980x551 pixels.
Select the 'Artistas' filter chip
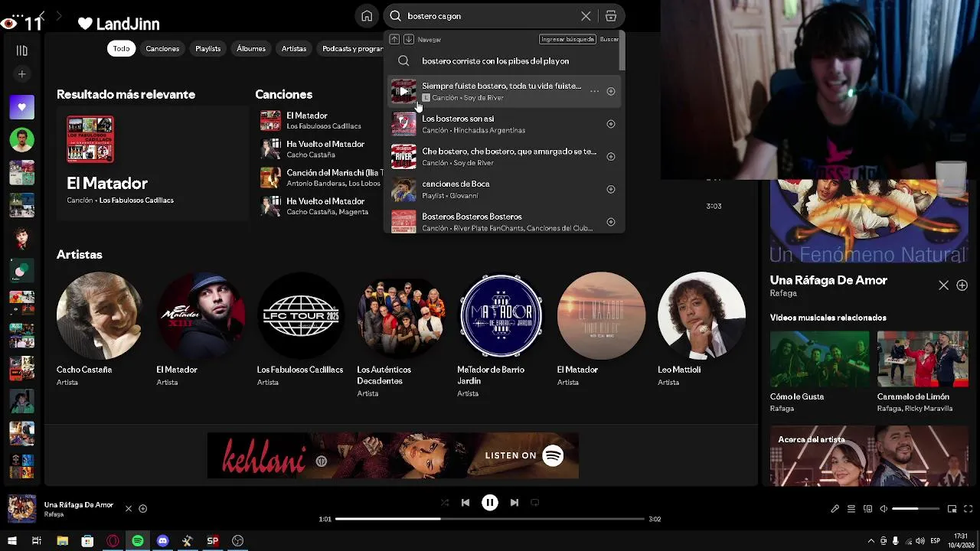click(294, 48)
